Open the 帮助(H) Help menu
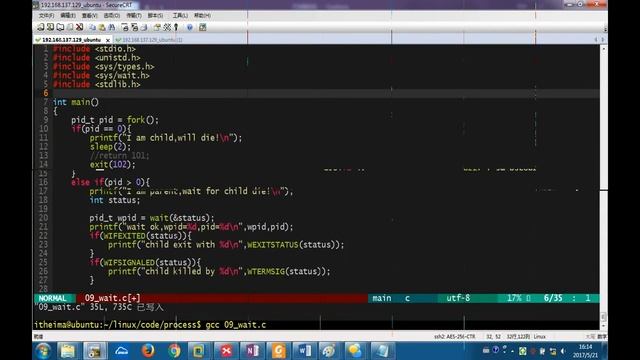Screen dimensions: 640x360 point(202,16)
